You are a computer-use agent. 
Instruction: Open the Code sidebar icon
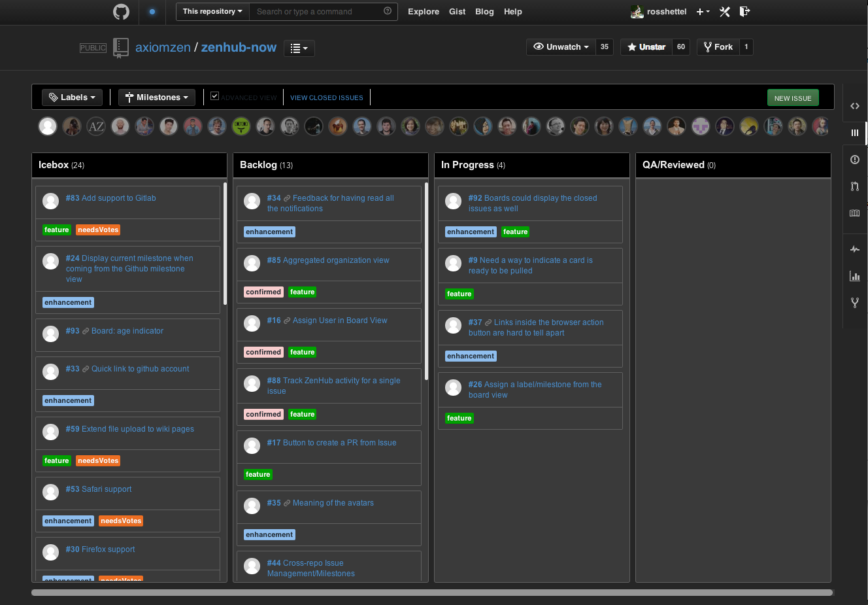point(855,106)
